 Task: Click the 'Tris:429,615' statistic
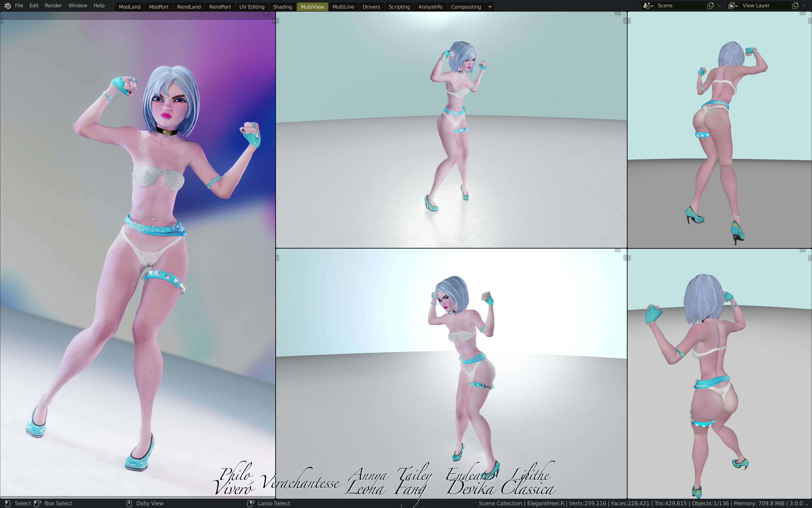point(670,503)
